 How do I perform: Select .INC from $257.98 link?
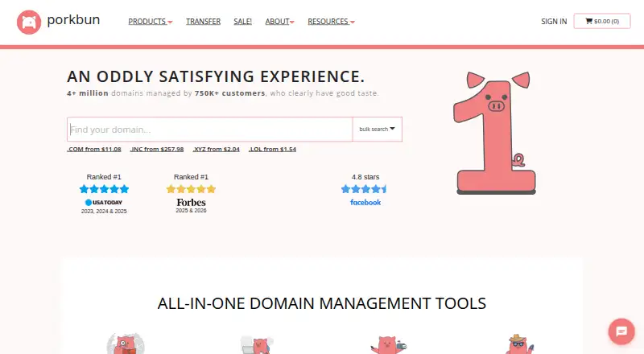pyautogui.click(x=157, y=149)
